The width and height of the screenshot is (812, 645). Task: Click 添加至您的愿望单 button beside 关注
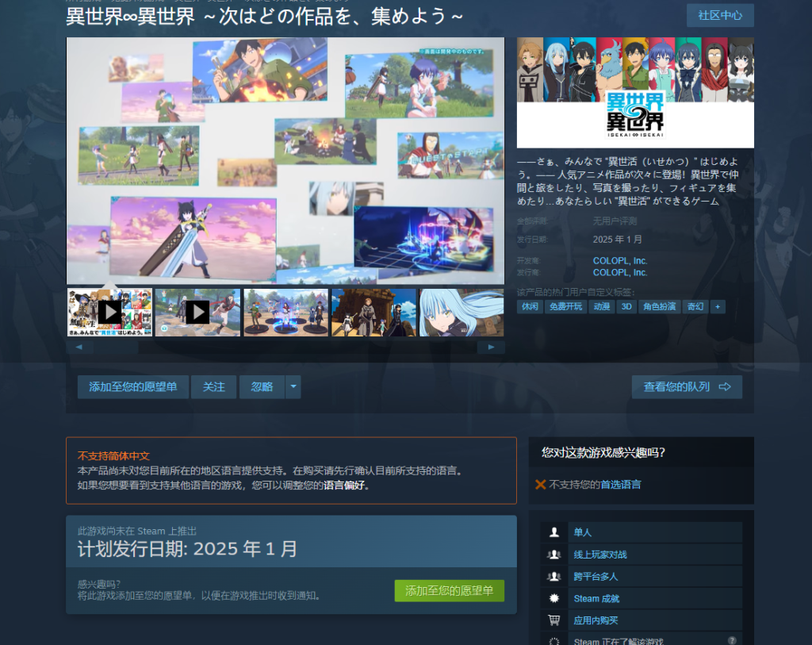133,387
